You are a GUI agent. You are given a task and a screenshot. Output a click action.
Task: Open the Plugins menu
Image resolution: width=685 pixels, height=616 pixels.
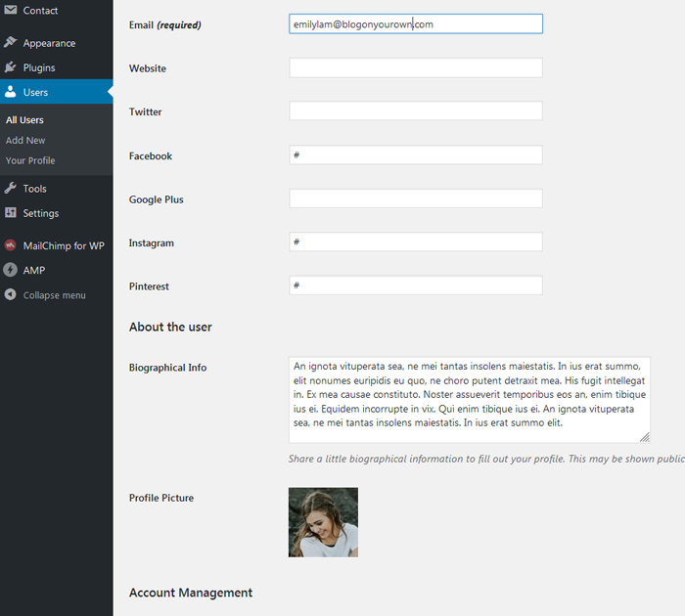(x=39, y=67)
